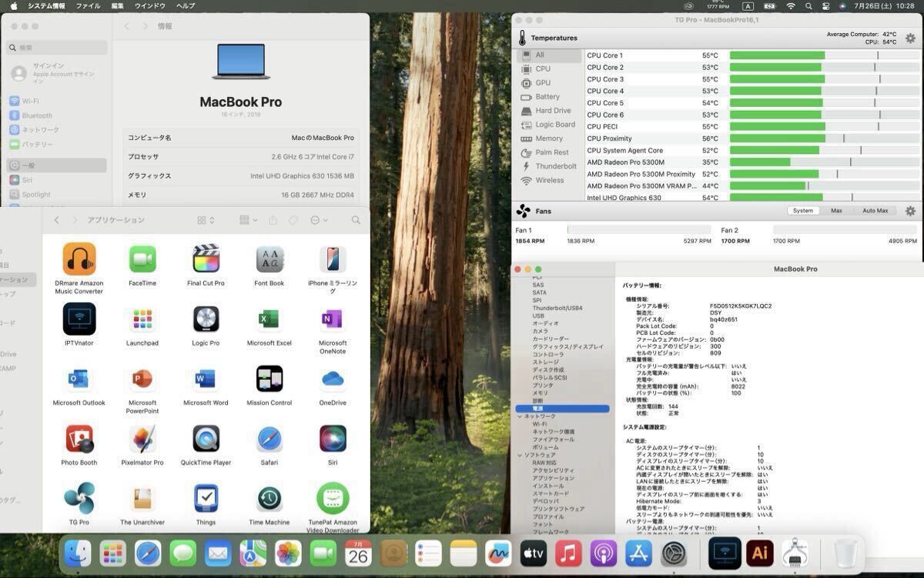The width and height of the screenshot is (924, 578).
Task: Open Music from the Dock
Action: pos(568,553)
